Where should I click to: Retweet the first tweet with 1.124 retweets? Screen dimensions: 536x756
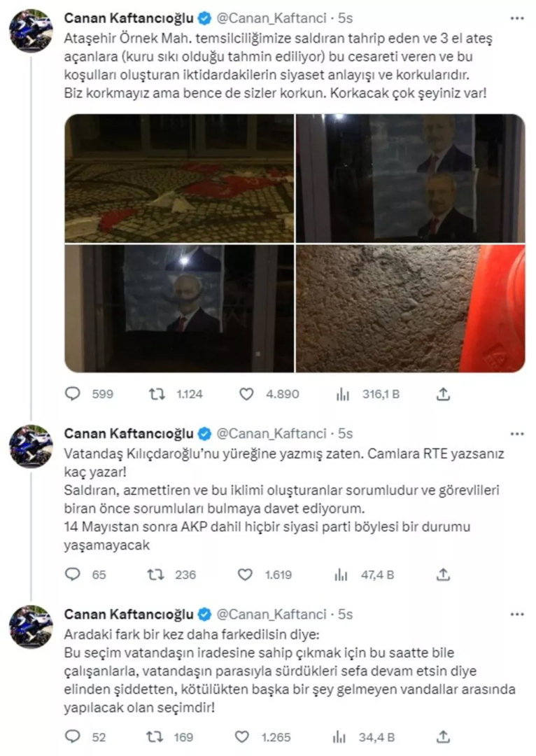tap(157, 394)
